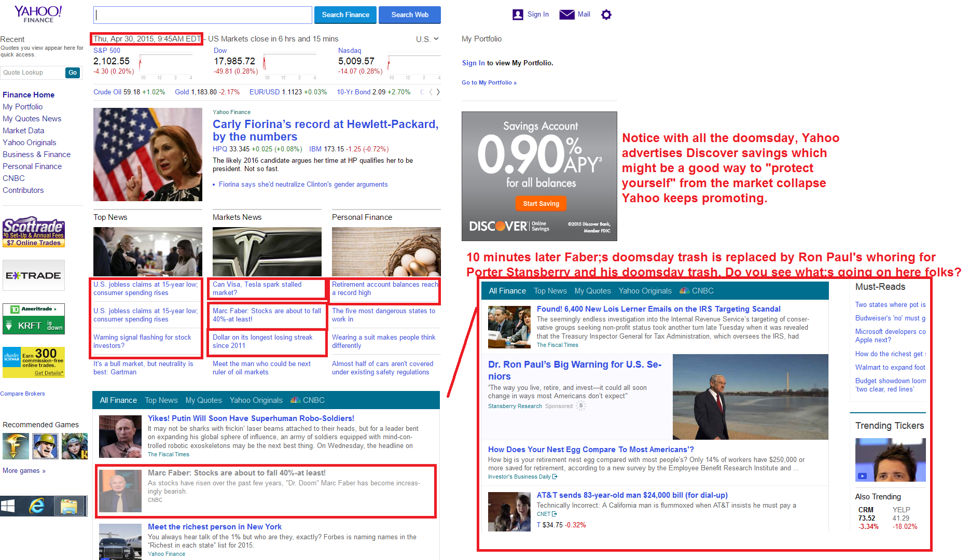Viewport: 970px width, 560px height.
Task: Click the nest eggs Personal Finance thumbnail
Action: tap(386, 251)
